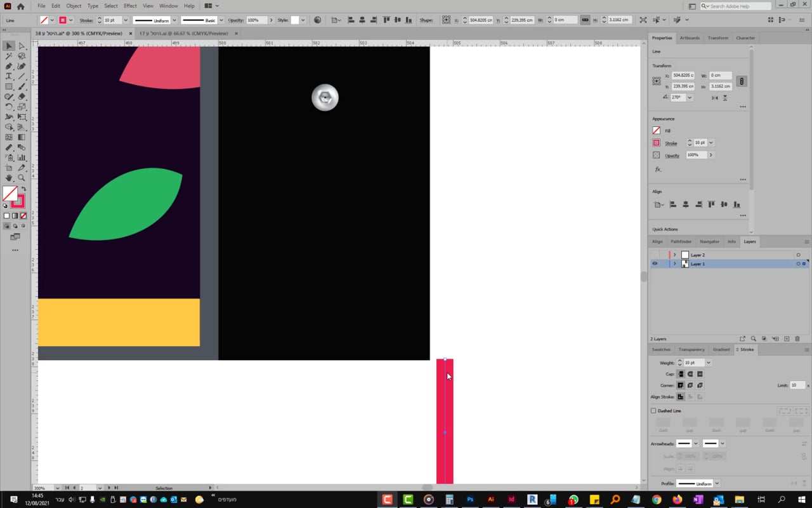Enable the Dashed Line checkbox

tap(653, 411)
